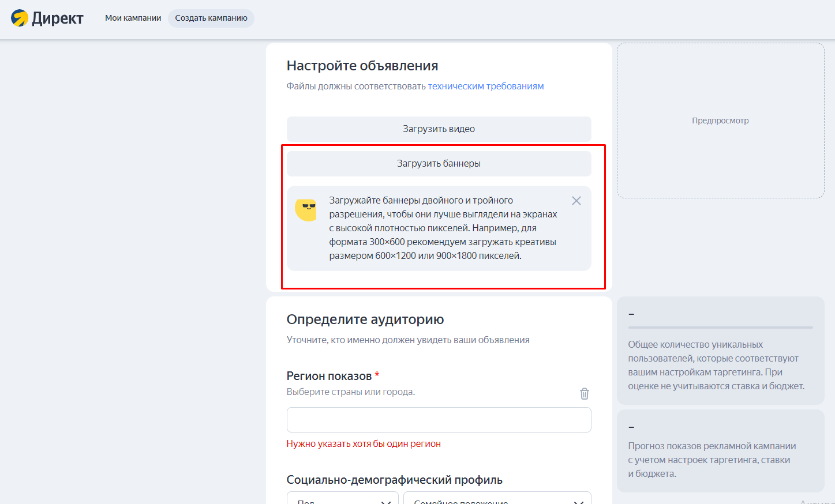Delete region using the trash can icon
The width and height of the screenshot is (835, 504).
tap(585, 393)
